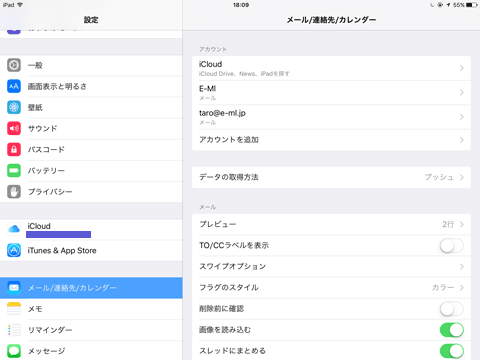Tap アカウントを追加 to add account
The height and width of the screenshot is (360, 480).
[331, 140]
